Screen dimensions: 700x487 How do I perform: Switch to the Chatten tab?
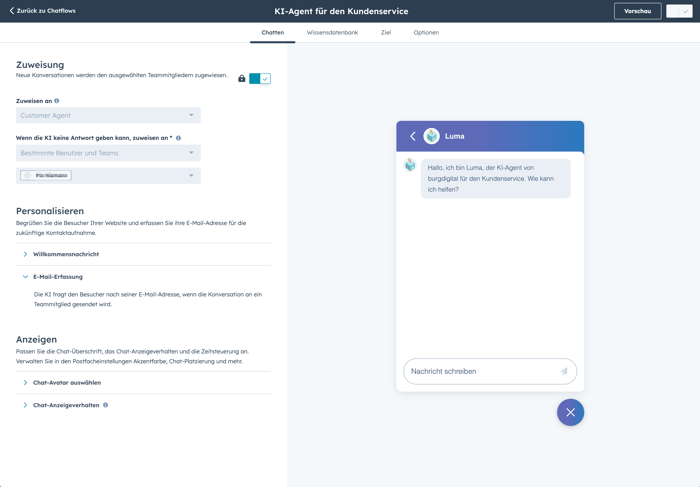[273, 33]
